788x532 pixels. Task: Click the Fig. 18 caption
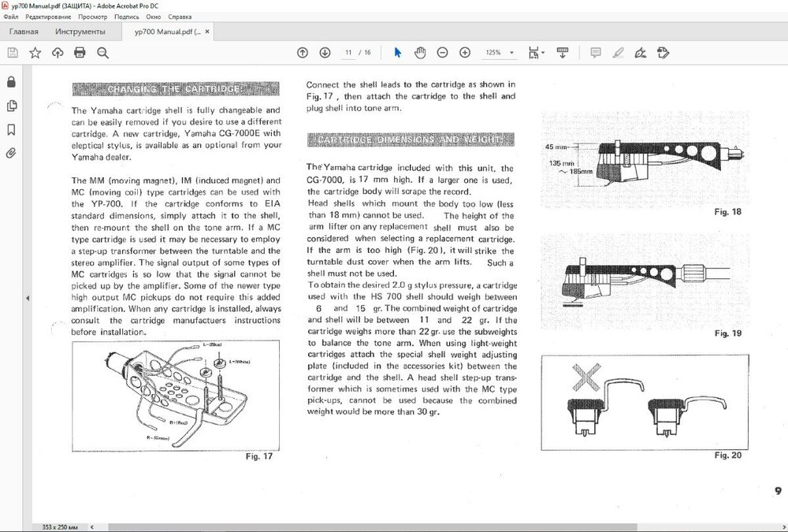[x=727, y=212]
